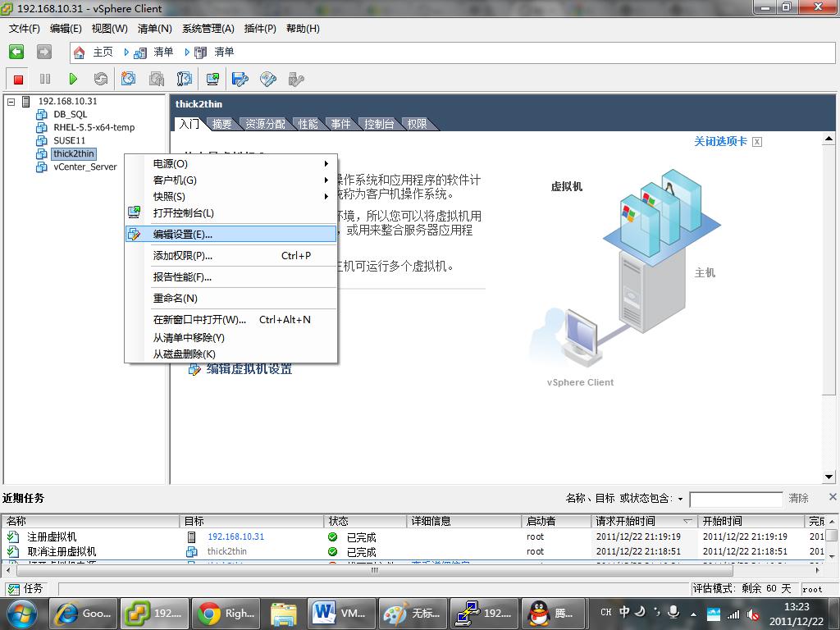The image size is (840, 630).
Task: Click the 取消注册虚拟机 task row name
Action: [62, 552]
